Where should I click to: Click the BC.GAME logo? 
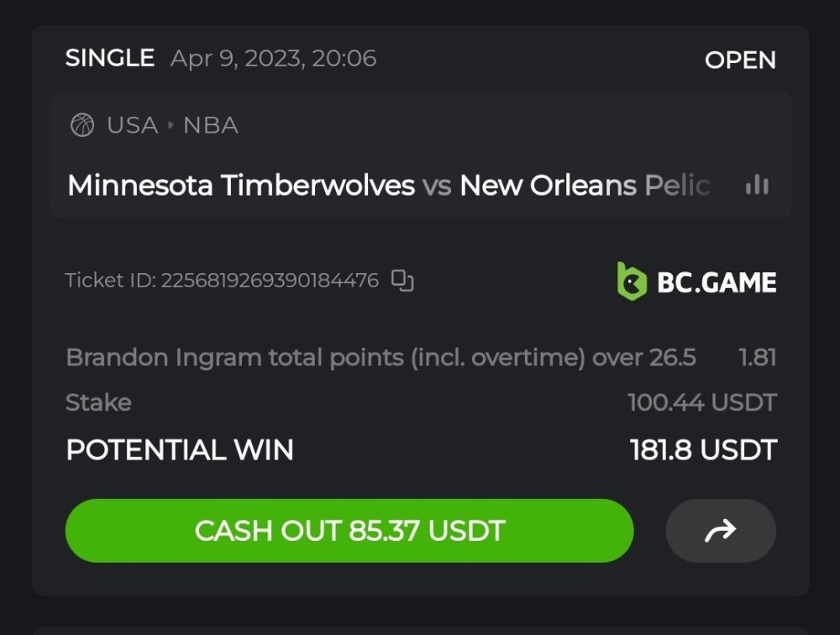696,281
